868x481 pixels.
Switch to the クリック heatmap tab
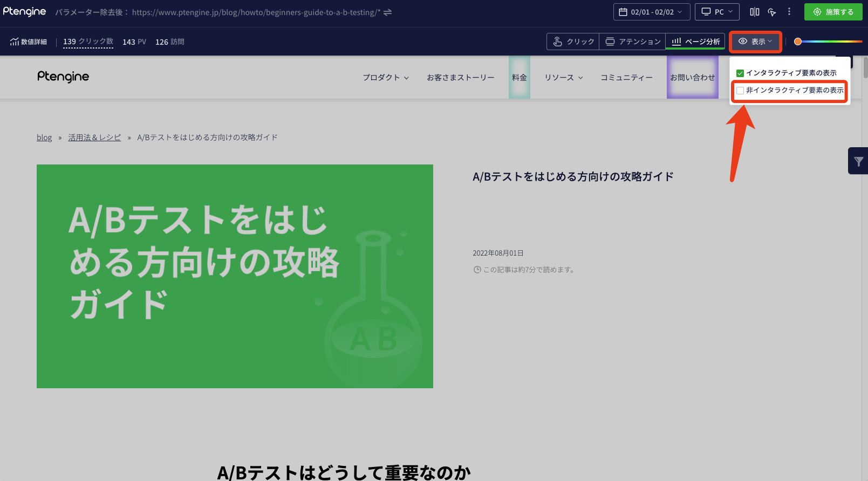(x=573, y=42)
